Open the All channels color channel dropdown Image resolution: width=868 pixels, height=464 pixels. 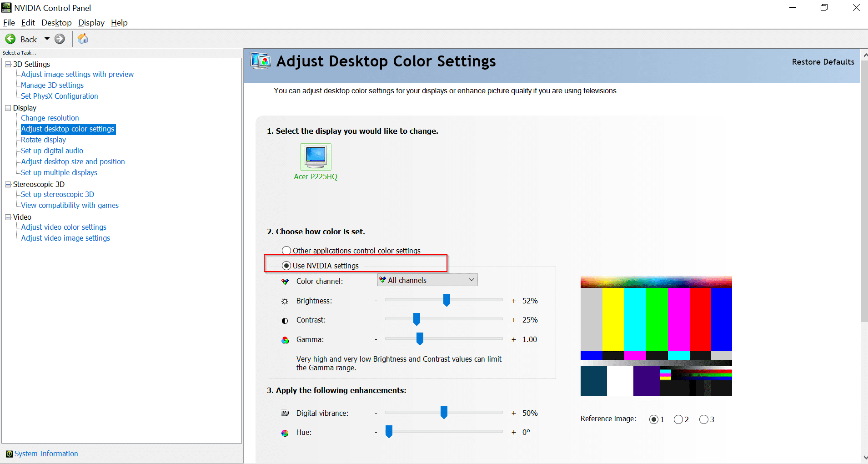point(427,280)
